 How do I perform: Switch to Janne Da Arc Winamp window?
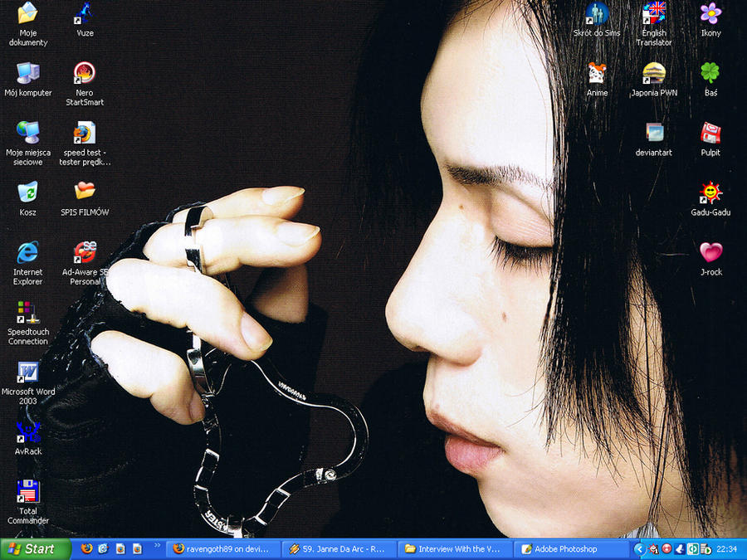click(x=339, y=549)
